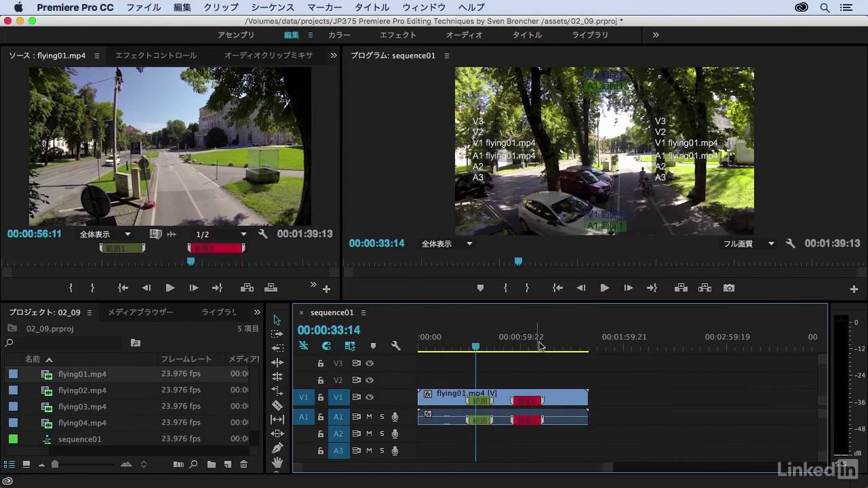The height and width of the screenshot is (488, 868).
Task: Select the Hand tool
Action: coord(277,462)
